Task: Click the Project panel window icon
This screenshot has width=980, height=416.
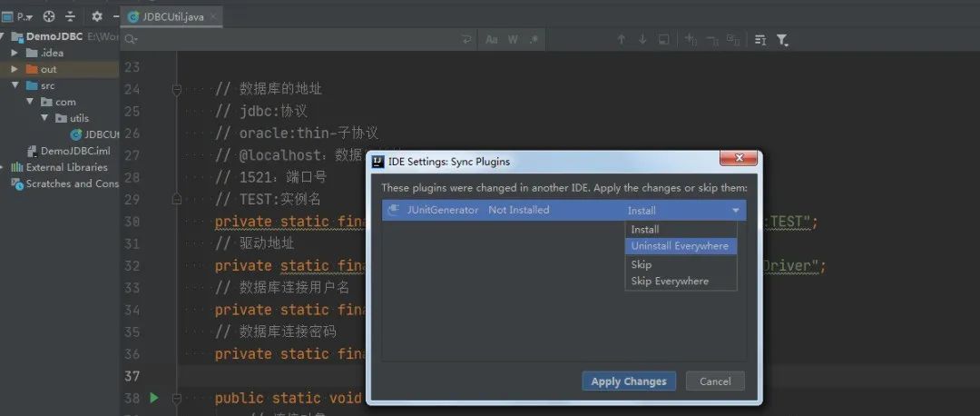Action: [x=7, y=16]
